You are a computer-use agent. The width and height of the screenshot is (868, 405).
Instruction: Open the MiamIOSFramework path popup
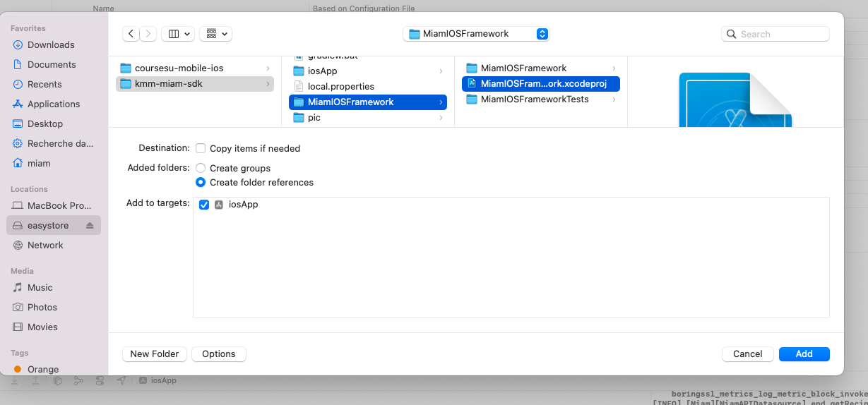tap(476, 34)
